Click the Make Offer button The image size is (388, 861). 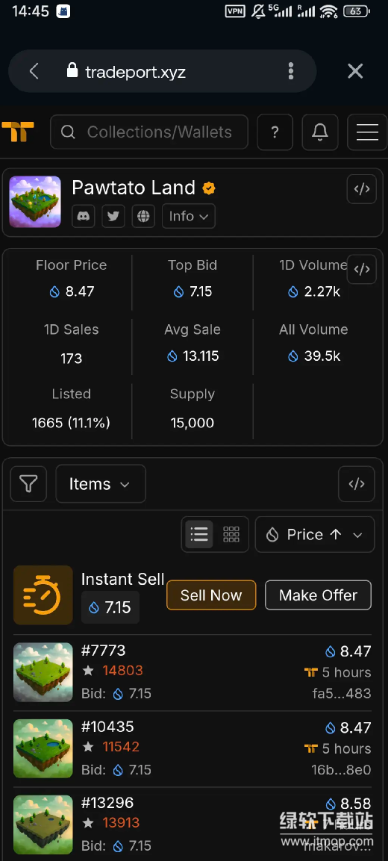click(x=318, y=595)
